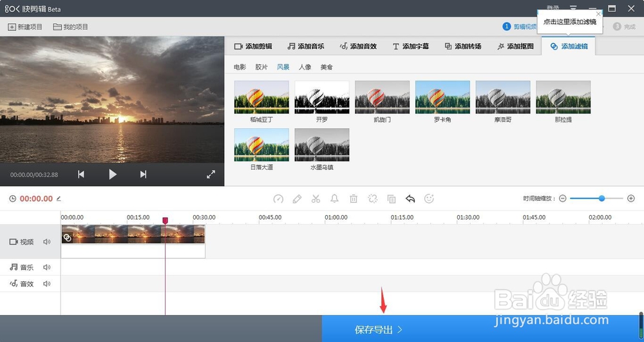644x342 pixels.
Task: Mute the 音乐 track
Action: coord(47,267)
